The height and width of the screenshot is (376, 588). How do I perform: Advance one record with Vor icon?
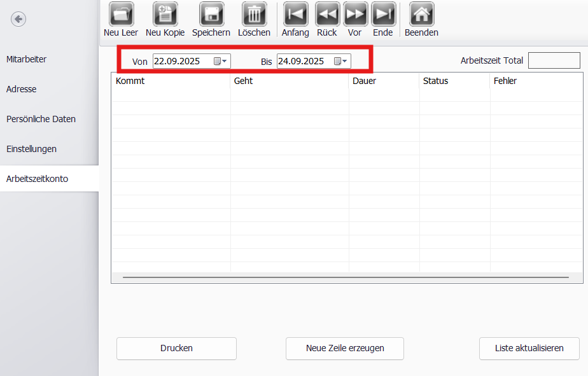click(355, 14)
